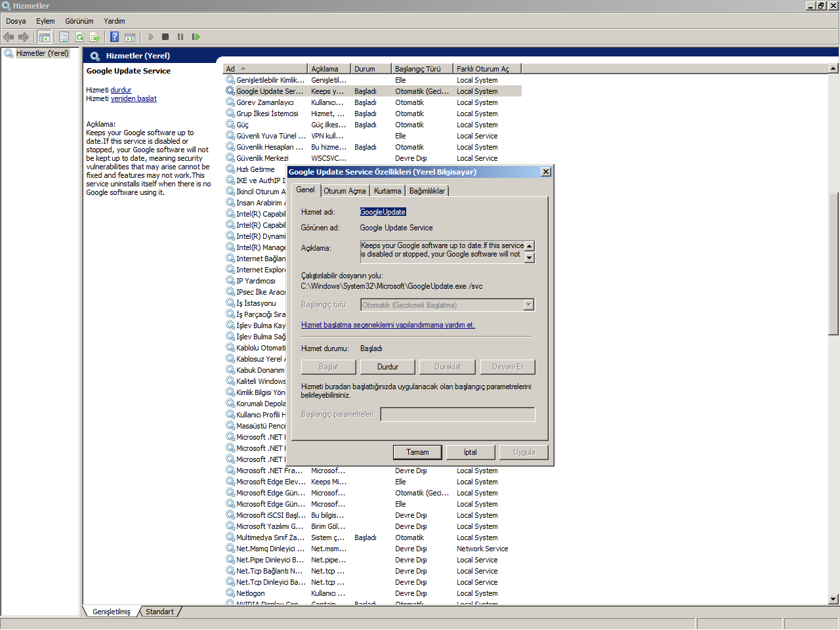840x630 pixels.
Task: Click the description box scroll-down arrow in dialog
Action: point(530,257)
